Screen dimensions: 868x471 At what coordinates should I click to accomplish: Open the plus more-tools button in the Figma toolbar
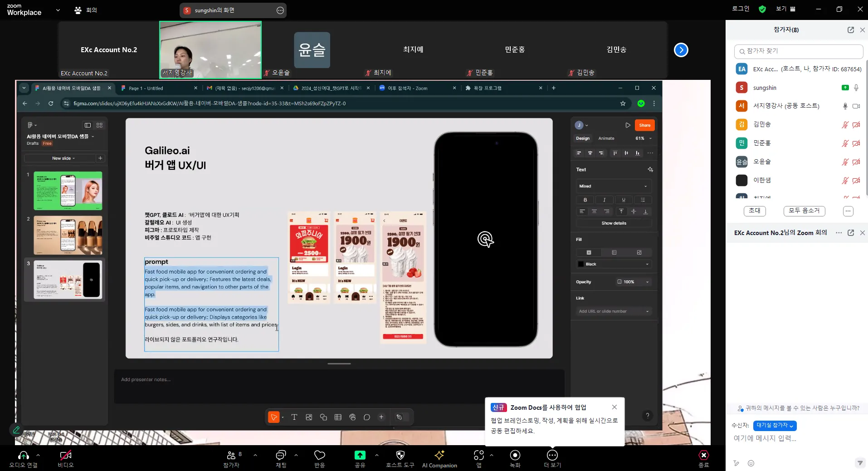(381, 417)
